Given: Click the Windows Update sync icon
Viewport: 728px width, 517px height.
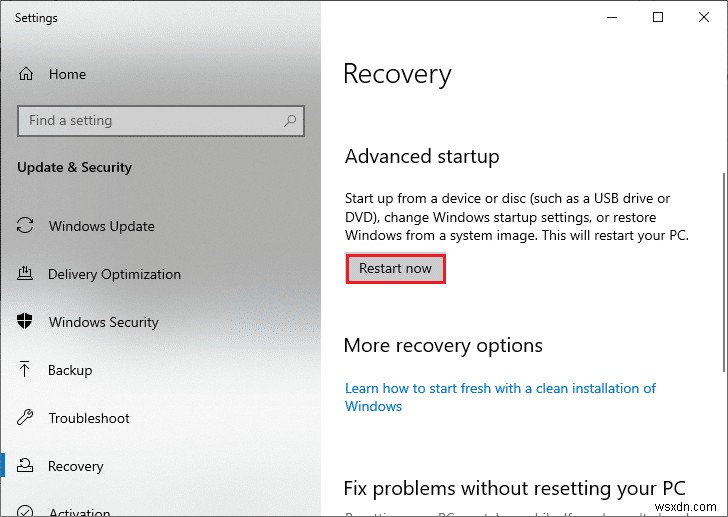Looking at the screenshot, I should click(26, 226).
